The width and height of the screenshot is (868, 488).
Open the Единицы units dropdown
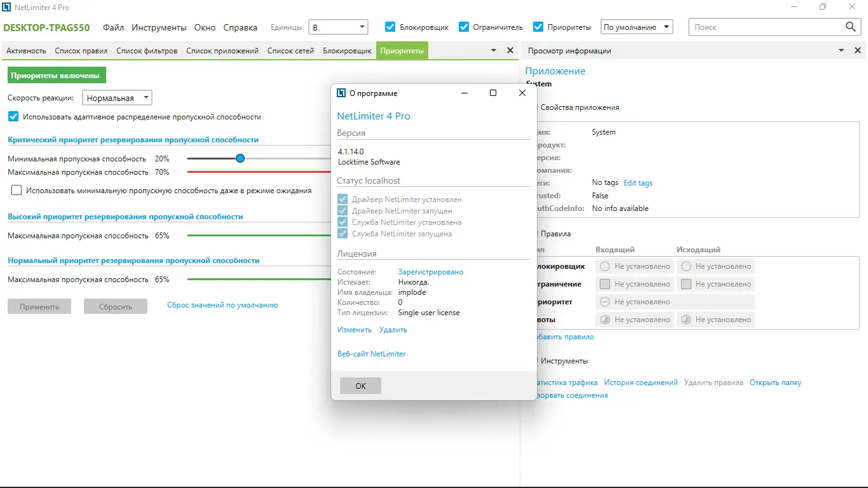tap(338, 27)
